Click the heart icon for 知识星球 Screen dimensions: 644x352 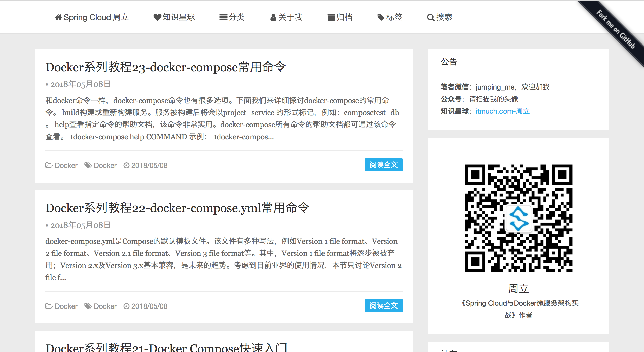pos(157,17)
